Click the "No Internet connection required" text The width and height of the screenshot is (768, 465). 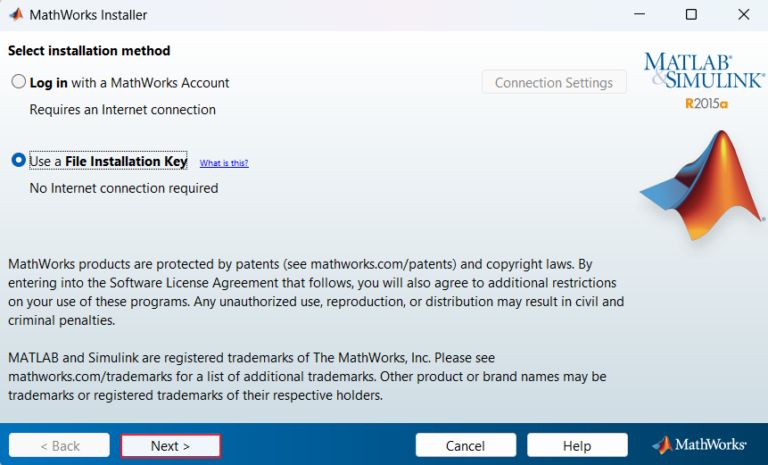click(123, 188)
